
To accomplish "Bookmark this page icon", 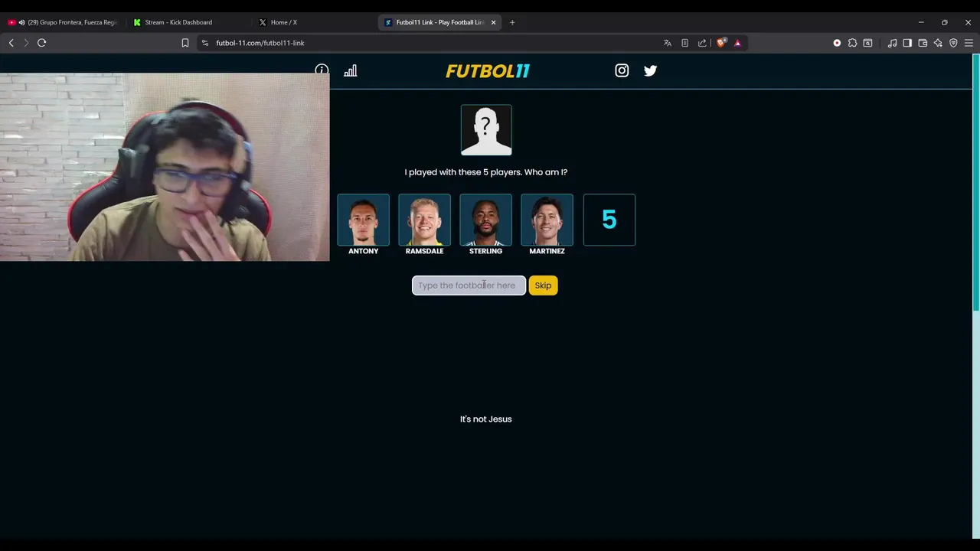I will tap(185, 43).
